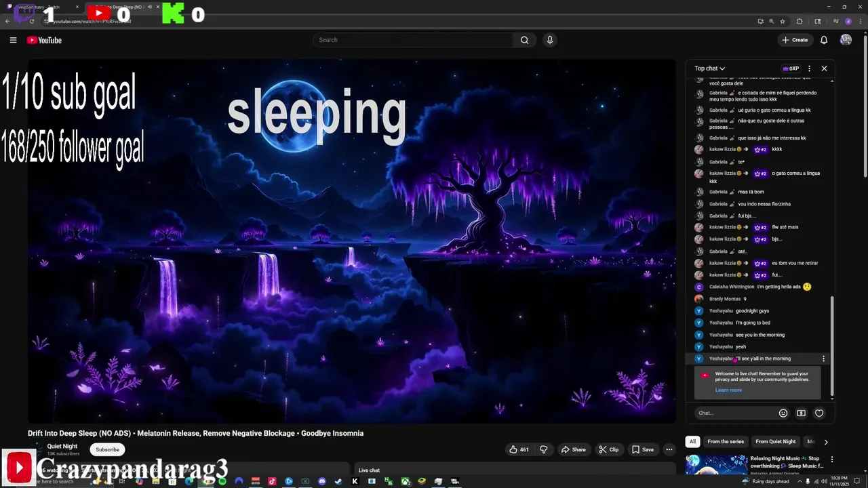Save the video to a playlist
This screenshot has width=868, height=488.
pos(643,449)
